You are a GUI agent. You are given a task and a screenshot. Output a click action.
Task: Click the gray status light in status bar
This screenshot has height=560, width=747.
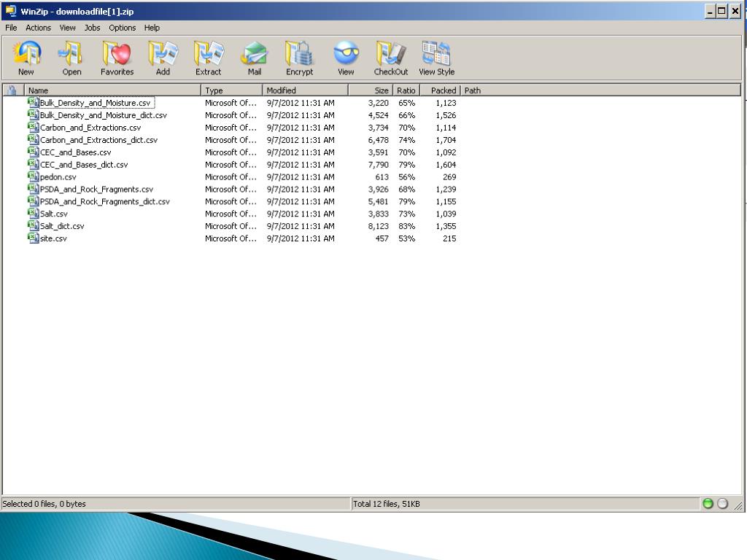[723, 503]
